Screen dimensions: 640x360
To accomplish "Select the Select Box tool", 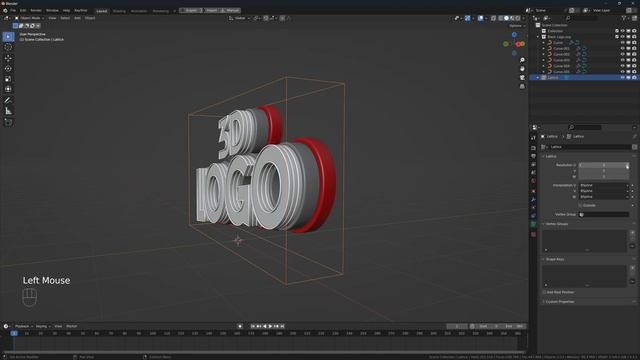I will (x=8, y=37).
